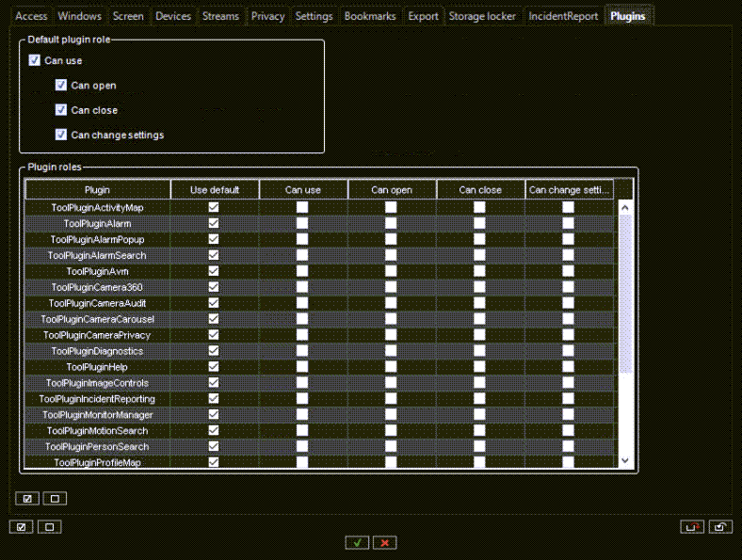Toggle the default Can change settings checkbox
The height and width of the screenshot is (560, 742).
click(x=61, y=135)
